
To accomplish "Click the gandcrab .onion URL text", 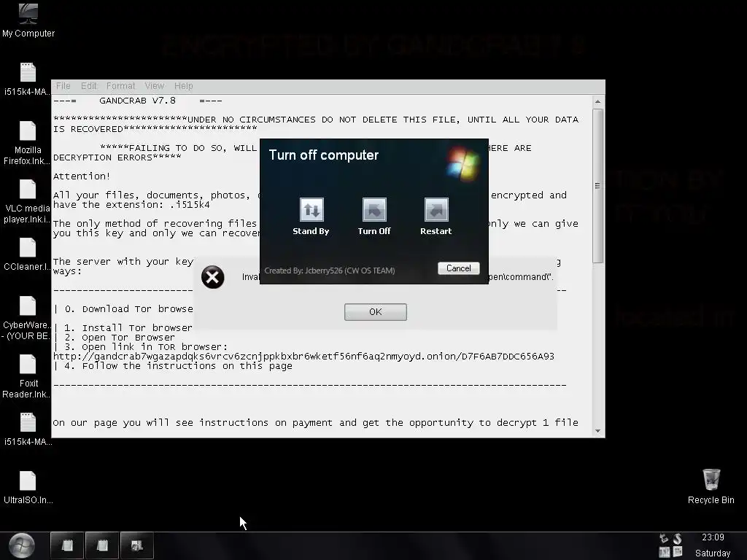I will 303,356.
